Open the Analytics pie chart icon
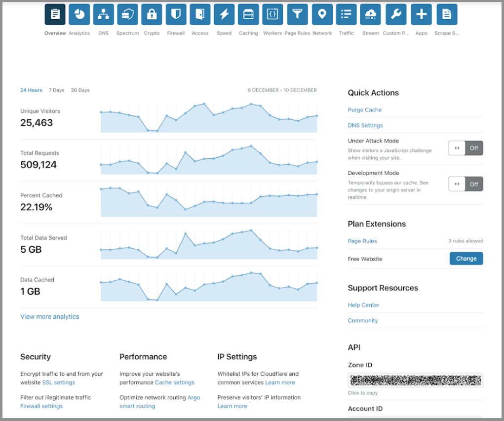The height and width of the screenshot is (421, 504). (x=79, y=14)
